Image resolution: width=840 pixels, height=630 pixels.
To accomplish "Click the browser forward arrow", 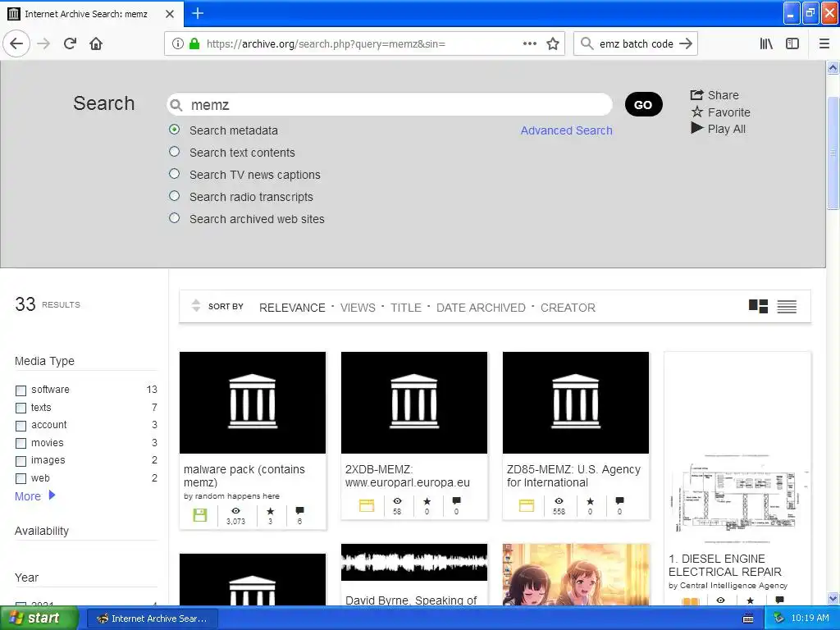I will (x=44, y=43).
